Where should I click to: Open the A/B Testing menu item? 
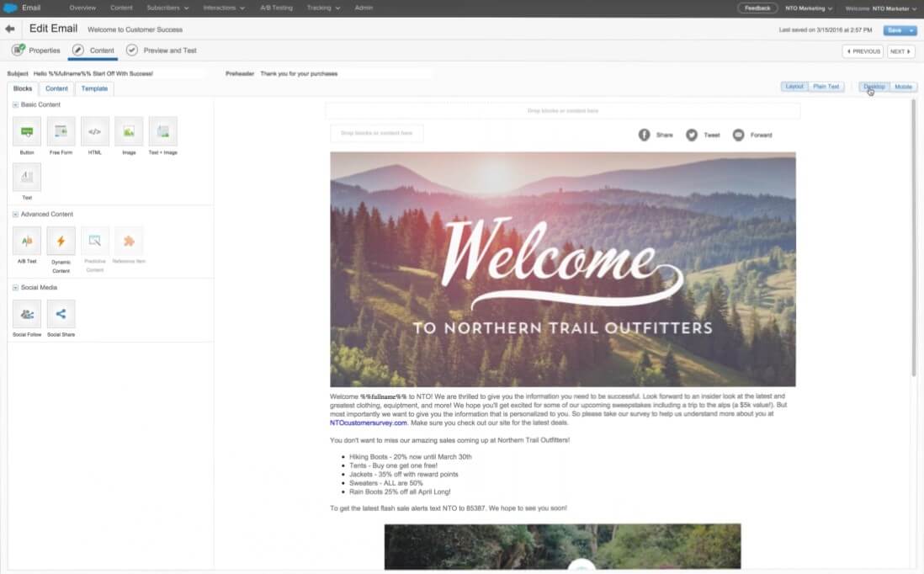pos(276,8)
